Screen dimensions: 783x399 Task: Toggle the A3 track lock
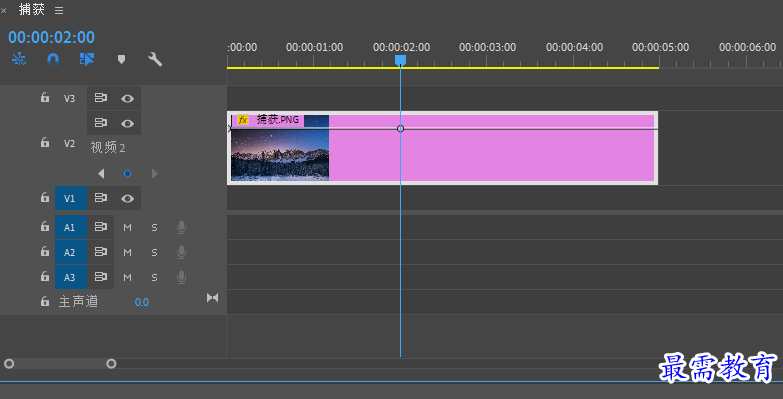45,276
